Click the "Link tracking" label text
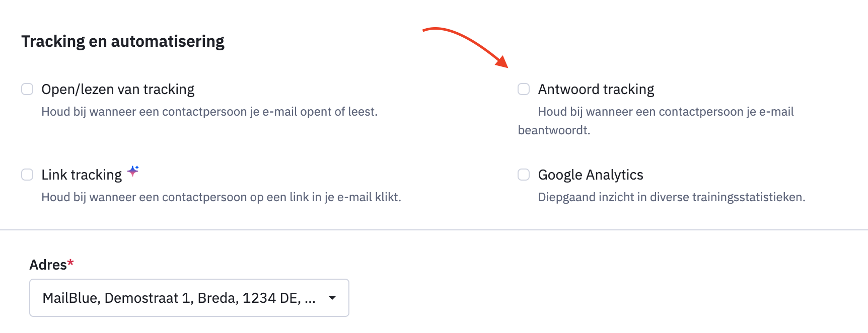The height and width of the screenshot is (333, 868). point(82,175)
